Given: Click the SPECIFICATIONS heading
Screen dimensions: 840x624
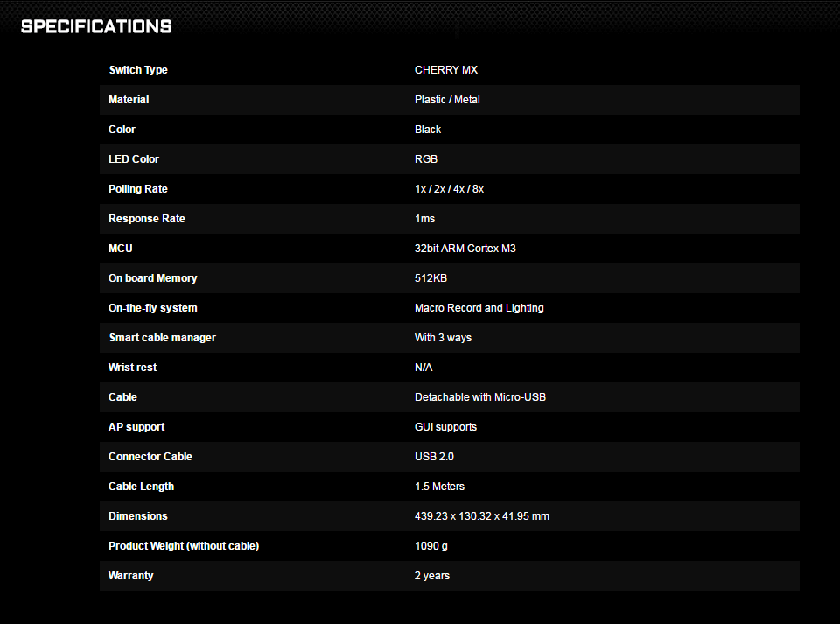Looking at the screenshot, I should [96, 26].
